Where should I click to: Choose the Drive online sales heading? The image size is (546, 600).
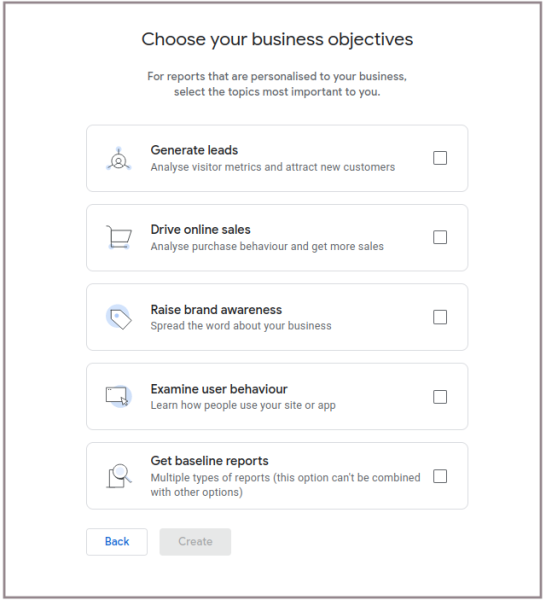pos(200,230)
